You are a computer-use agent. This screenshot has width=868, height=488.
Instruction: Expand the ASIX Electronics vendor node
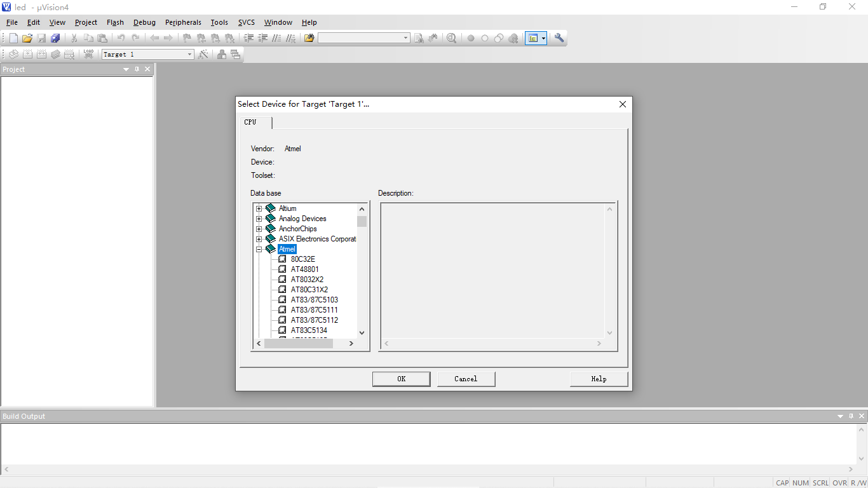coord(259,239)
